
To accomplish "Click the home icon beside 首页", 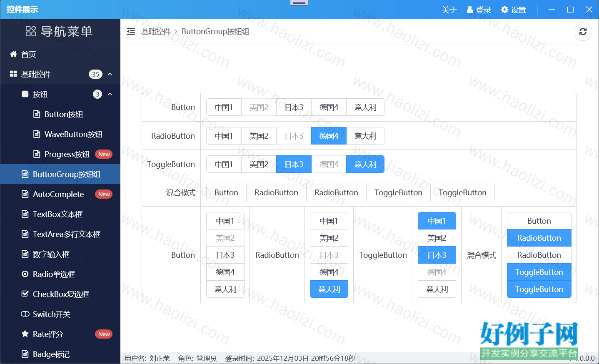I will (13, 54).
